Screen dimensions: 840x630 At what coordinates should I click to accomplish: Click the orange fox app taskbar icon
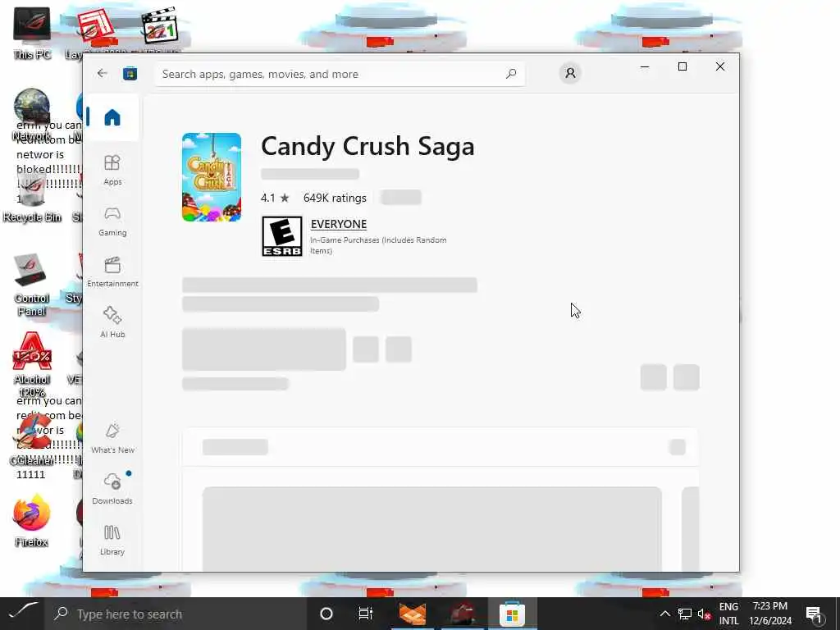click(413, 614)
